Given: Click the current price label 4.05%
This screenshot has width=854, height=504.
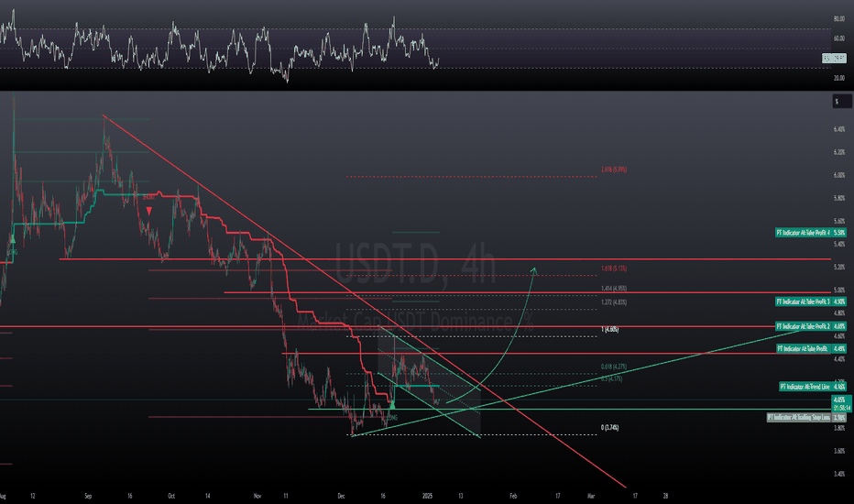Looking at the screenshot, I should (840, 400).
